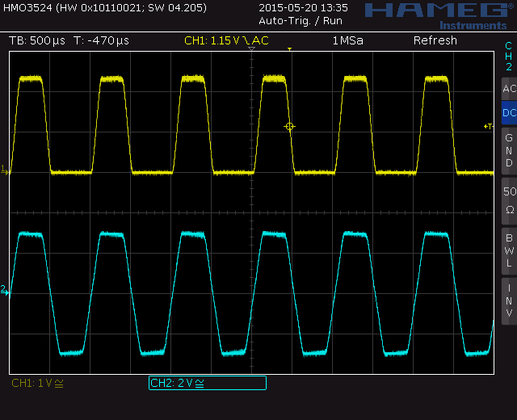
Task: Enable BWL bandwidth limit
Action: (508, 250)
